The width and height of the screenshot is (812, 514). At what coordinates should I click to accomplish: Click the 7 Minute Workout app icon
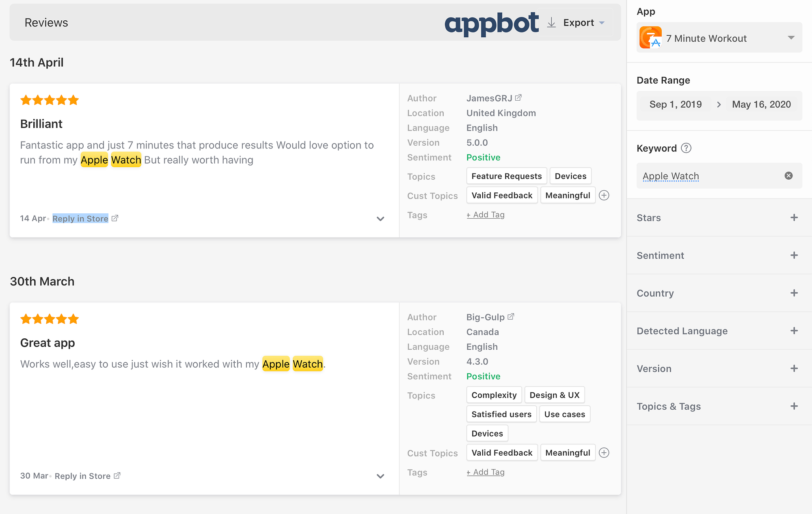pos(650,38)
